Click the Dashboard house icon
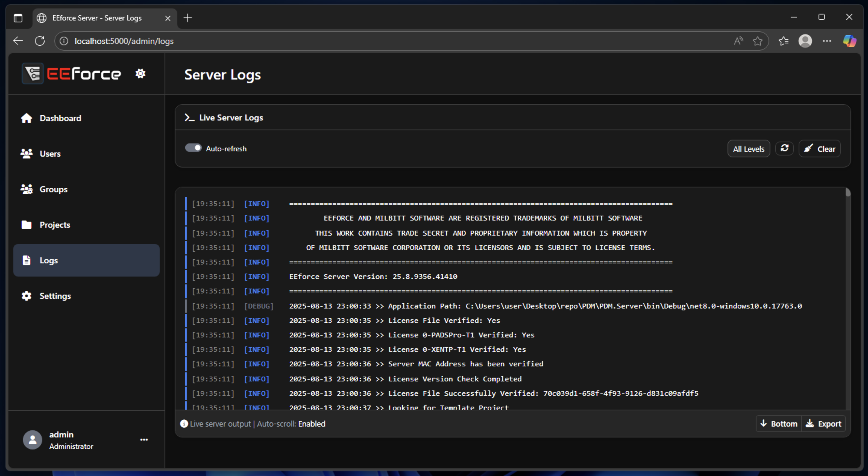This screenshot has width=868, height=476. tap(26, 118)
